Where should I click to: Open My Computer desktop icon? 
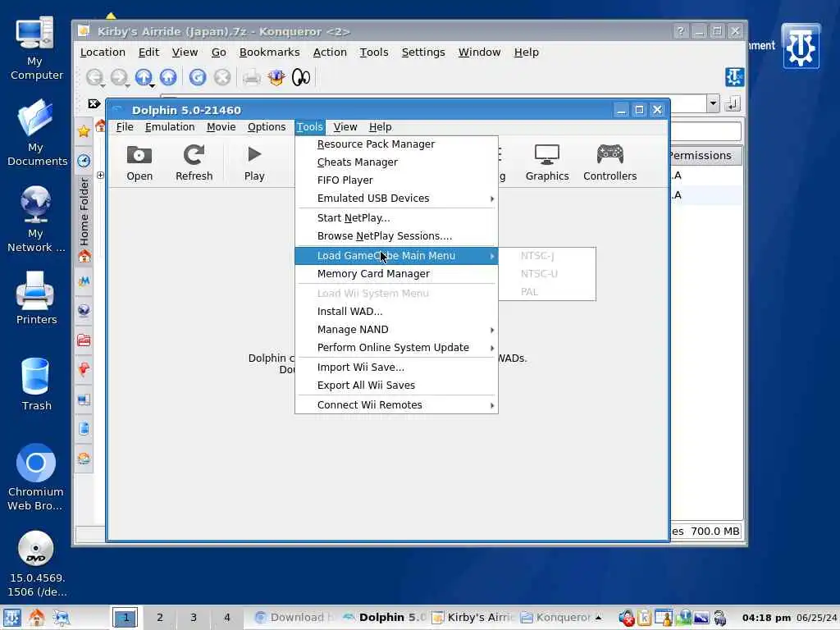coord(35,48)
